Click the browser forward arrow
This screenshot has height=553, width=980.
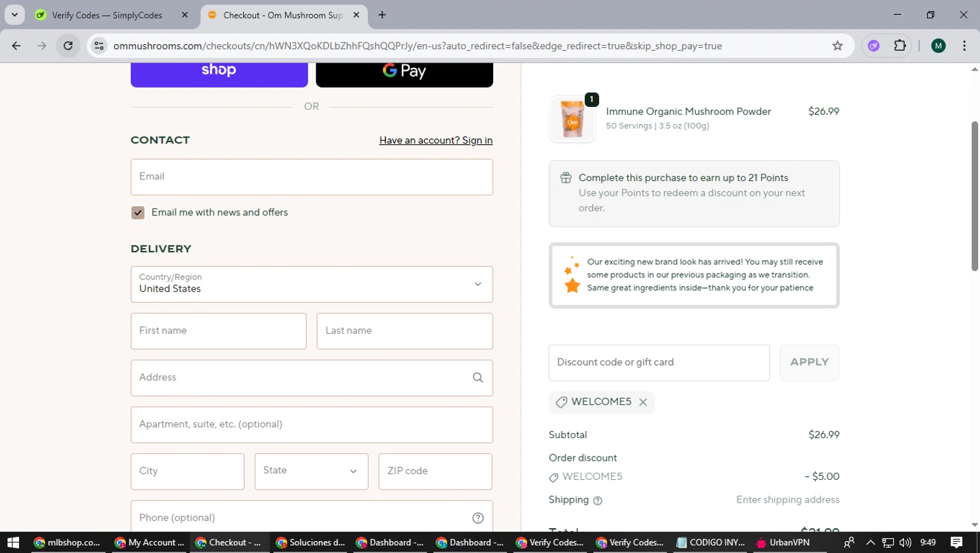(x=42, y=46)
